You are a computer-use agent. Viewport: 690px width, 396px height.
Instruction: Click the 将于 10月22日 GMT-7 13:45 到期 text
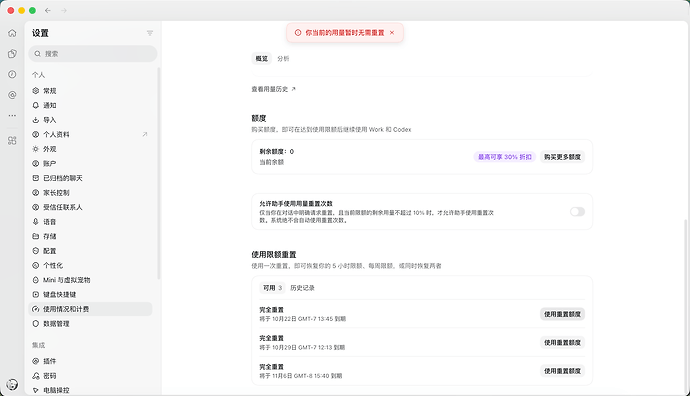click(302, 319)
